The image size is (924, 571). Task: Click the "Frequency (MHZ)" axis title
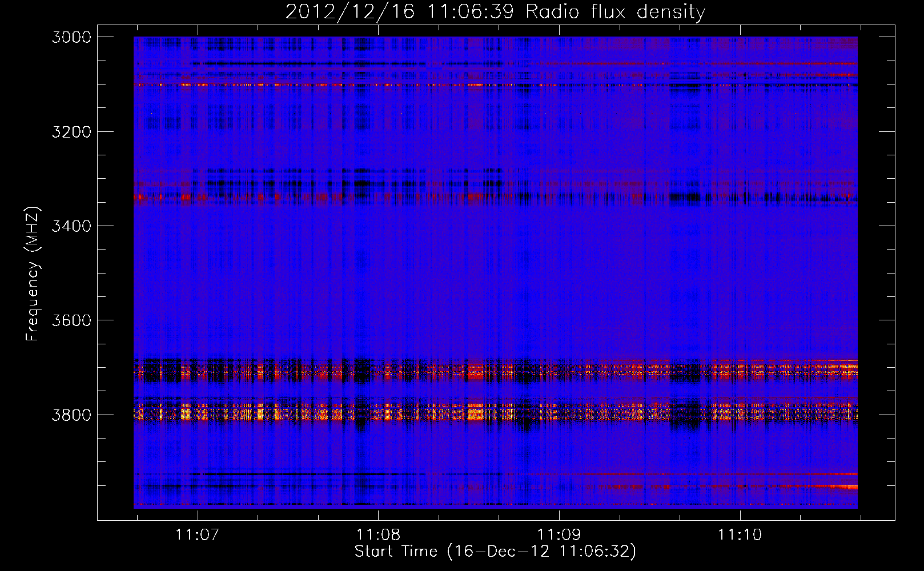(x=33, y=274)
